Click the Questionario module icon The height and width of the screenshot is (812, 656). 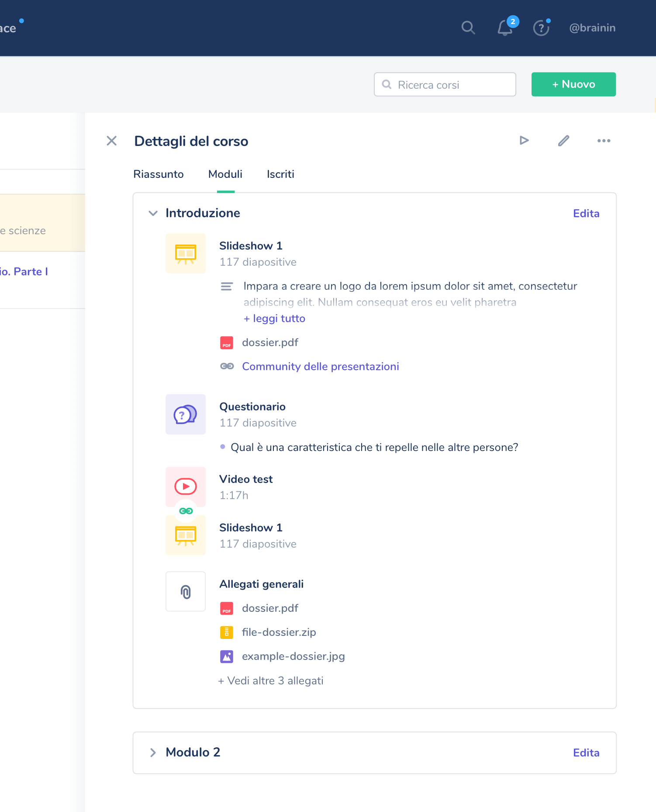click(x=186, y=414)
